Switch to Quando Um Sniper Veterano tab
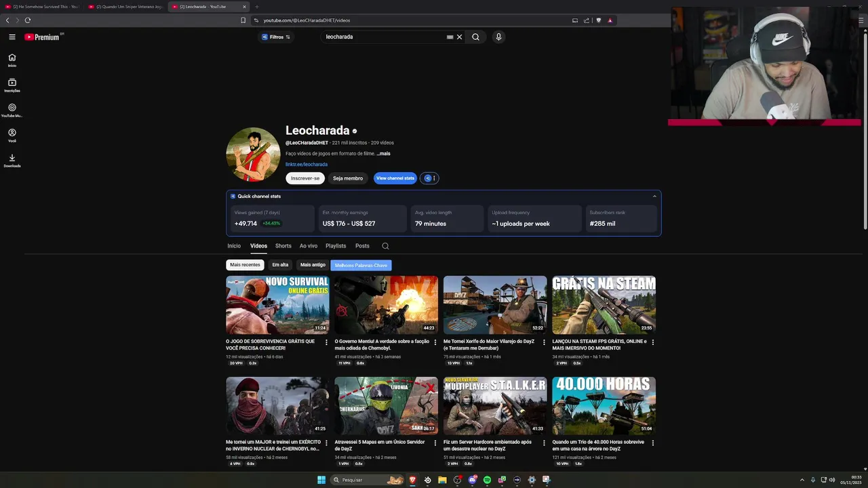868x488 pixels. pyautogui.click(x=125, y=7)
